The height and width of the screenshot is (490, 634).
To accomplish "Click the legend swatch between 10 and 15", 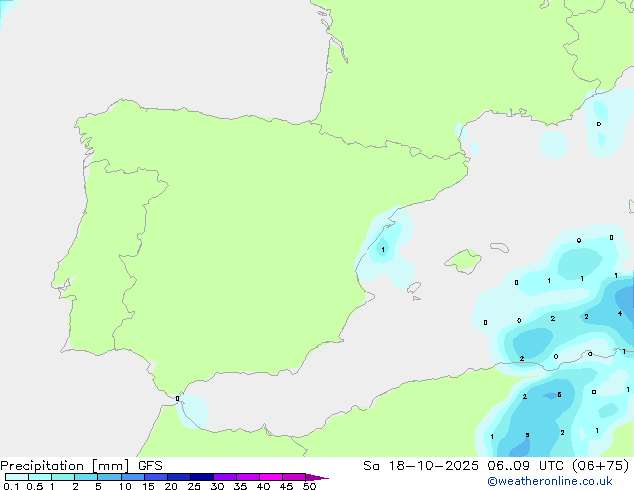I will pyautogui.click(x=133, y=477).
